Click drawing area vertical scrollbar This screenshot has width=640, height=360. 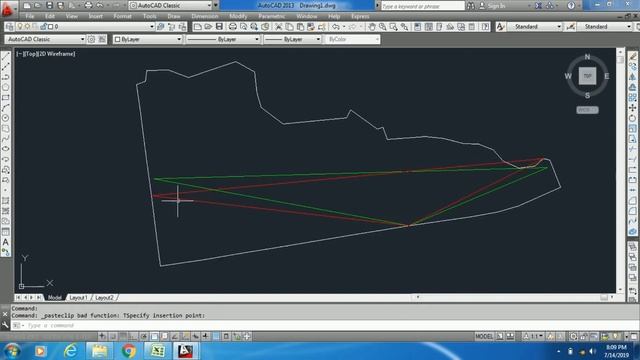(x=620, y=171)
